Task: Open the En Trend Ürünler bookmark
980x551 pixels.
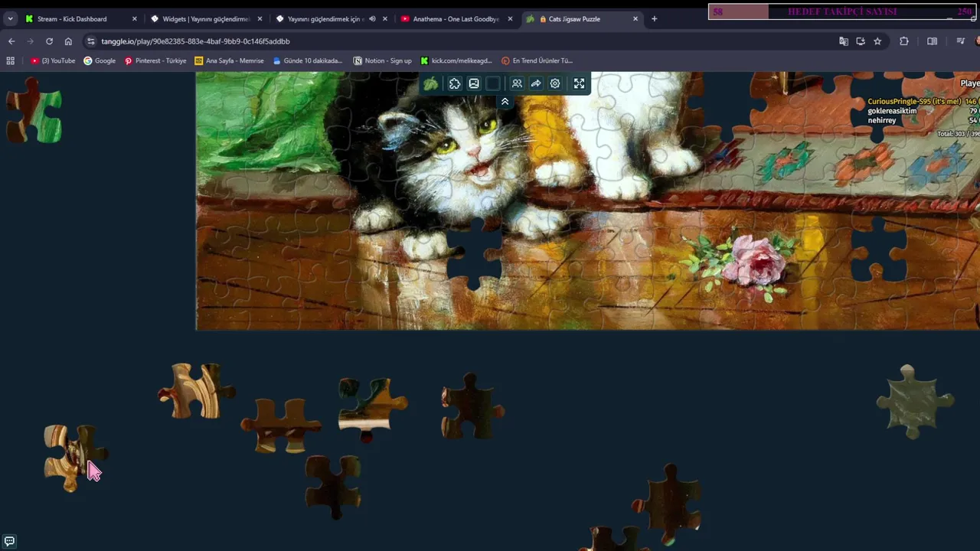Action: [x=537, y=60]
